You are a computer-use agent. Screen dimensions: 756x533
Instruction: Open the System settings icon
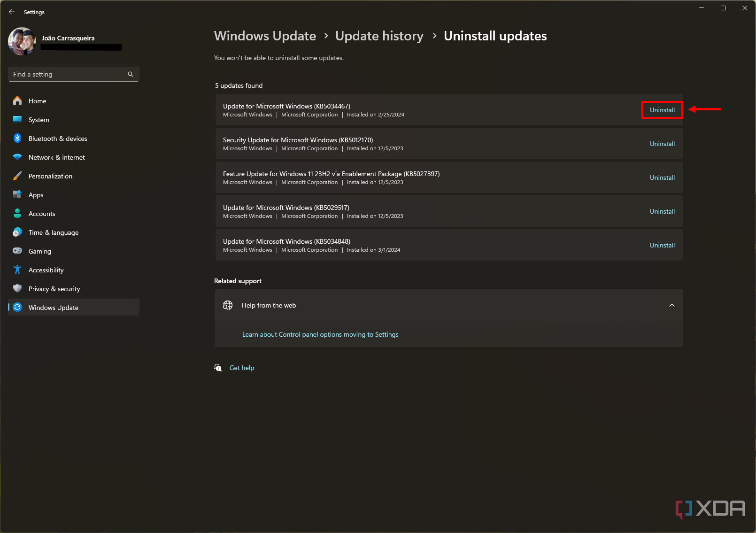point(17,120)
